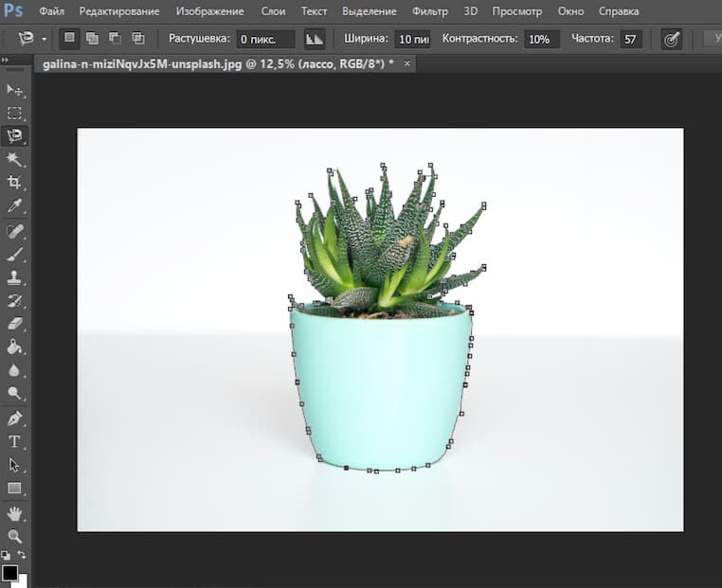
Task: Enable Add to selection mode
Action: (93, 39)
